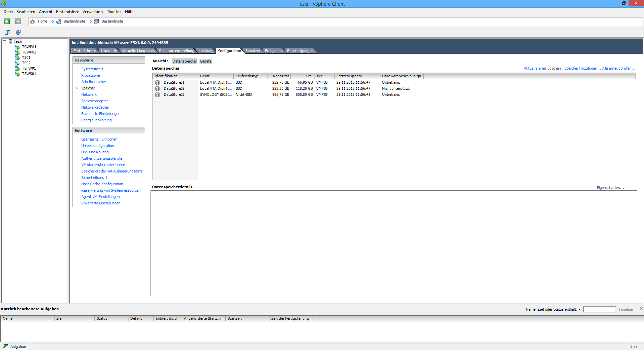Image resolution: width=644 pixels, height=350 pixels.
Task: Open datastore Eigenschaften link
Action: click(610, 188)
